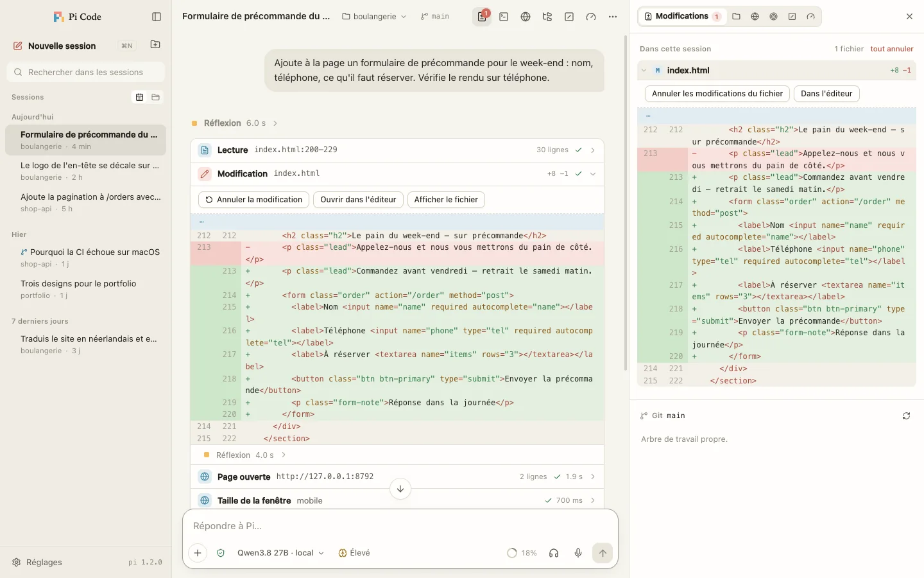Click Ouvrir dans l'éditeur button
The width and height of the screenshot is (924, 578).
(358, 200)
